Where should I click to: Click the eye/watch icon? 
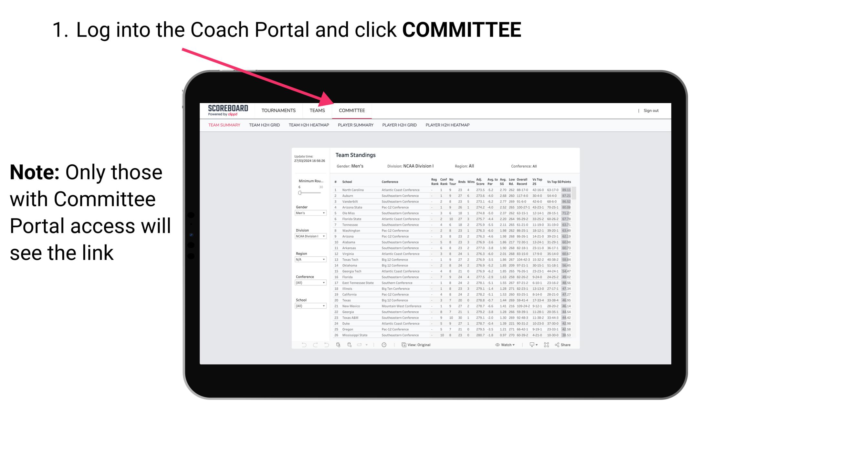point(496,345)
